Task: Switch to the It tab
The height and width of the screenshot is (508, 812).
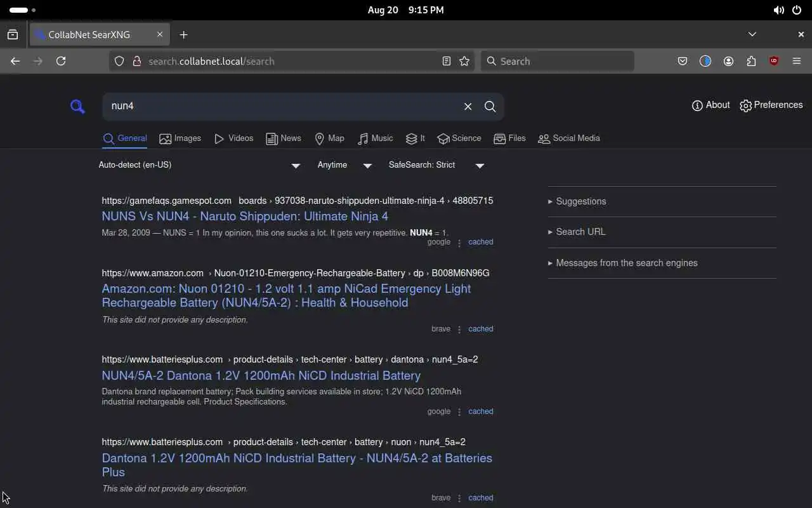Action: click(416, 138)
